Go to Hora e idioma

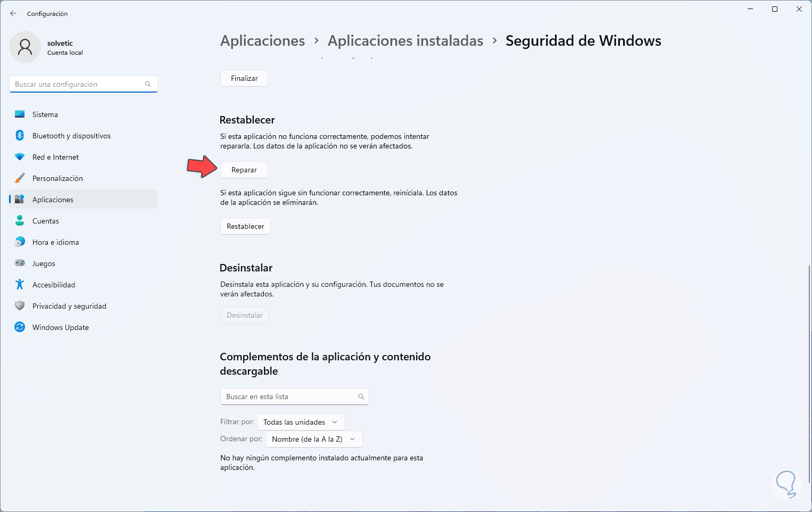[x=84, y=242]
